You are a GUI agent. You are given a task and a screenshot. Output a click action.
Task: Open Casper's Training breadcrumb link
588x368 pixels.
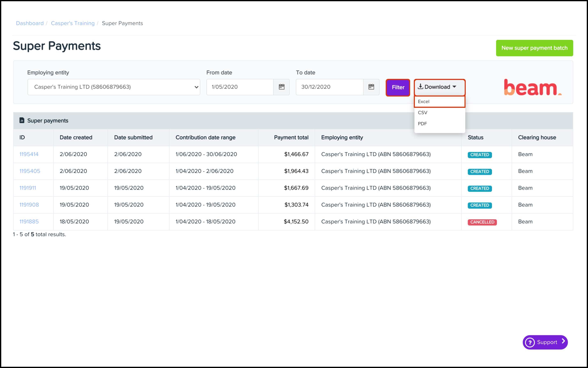click(73, 23)
